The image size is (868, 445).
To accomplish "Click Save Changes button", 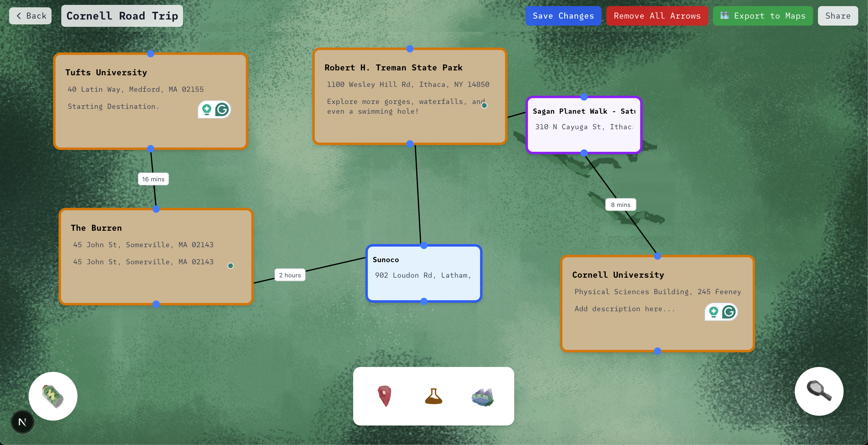I will [563, 16].
